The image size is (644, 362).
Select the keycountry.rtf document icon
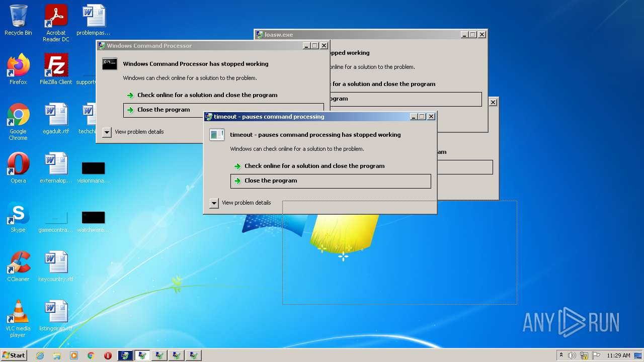pos(56,266)
